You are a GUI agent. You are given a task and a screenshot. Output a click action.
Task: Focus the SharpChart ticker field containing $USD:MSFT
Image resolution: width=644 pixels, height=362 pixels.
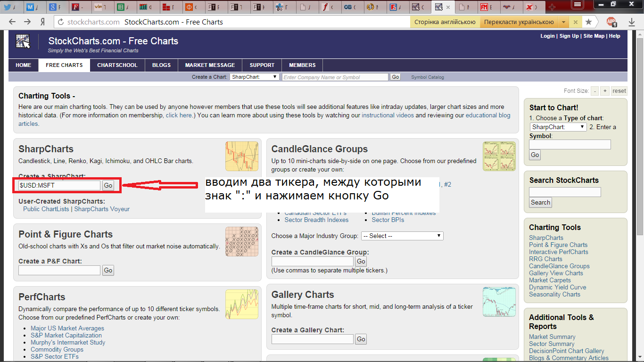point(59,185)
